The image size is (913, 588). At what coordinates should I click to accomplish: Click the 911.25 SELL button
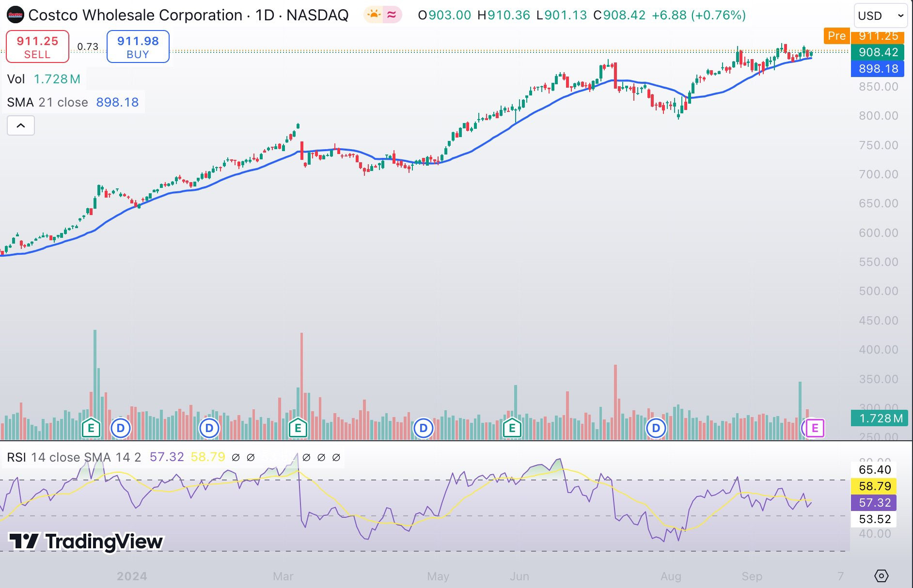tap(37, 46)
